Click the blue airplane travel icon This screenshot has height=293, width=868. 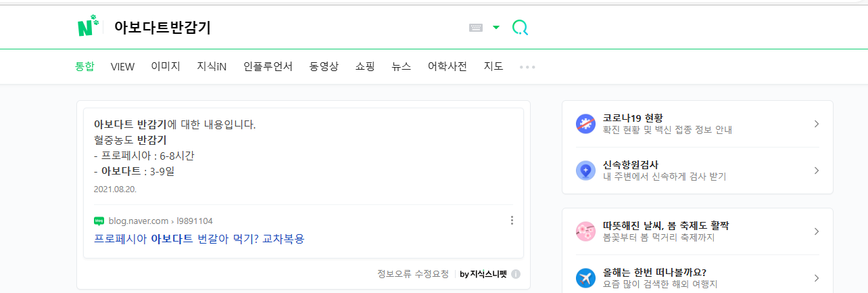click(x=585, y=278)
